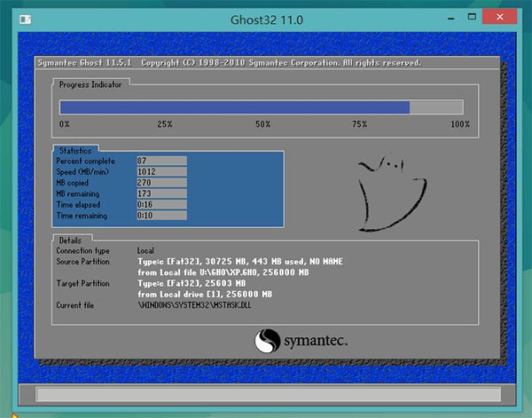Minimize the Ghost32 11.0 window
532x418 pixels.
pyautogui.click(x=451, y=18)
